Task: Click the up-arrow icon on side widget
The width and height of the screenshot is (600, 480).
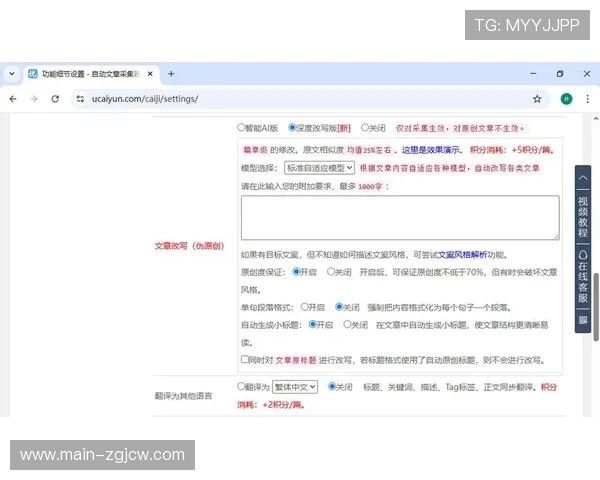Action: tap(583, 178)
